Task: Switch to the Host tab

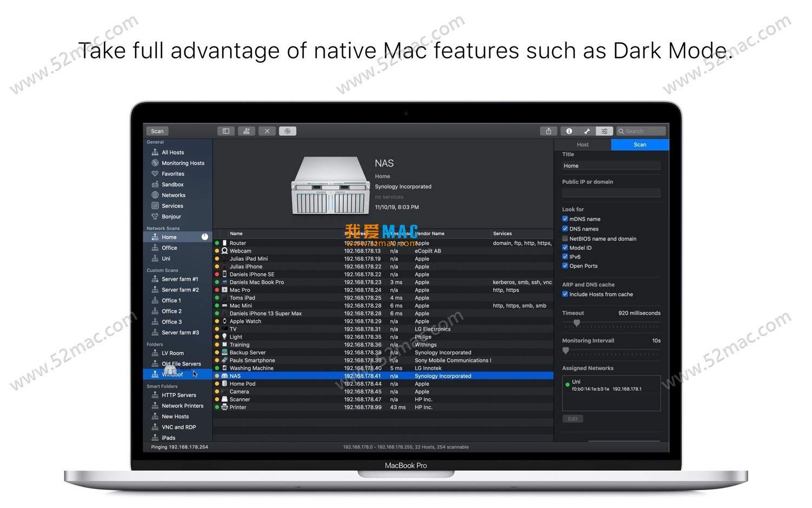Action: click(x=582, y=144)
